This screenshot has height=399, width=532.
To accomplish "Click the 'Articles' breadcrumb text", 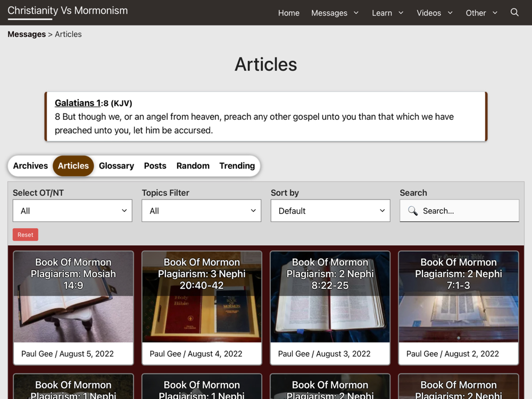I will click(68, 34).
